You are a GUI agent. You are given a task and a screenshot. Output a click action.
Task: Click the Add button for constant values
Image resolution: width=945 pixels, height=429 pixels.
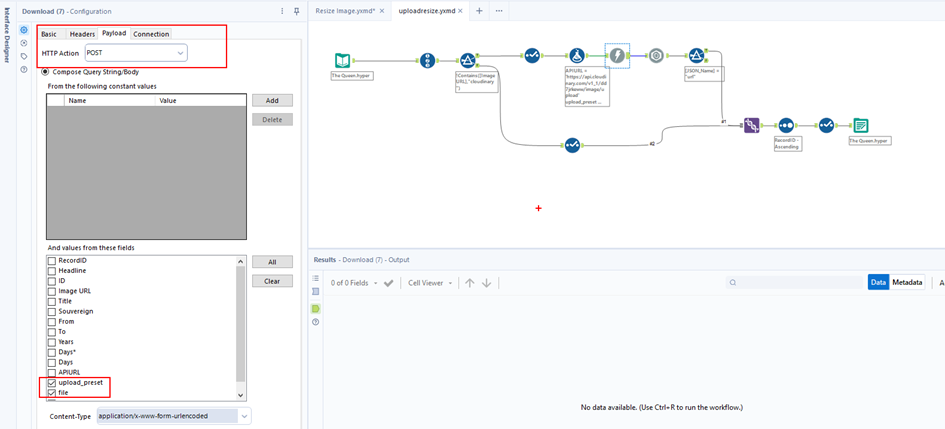[272, 101]
